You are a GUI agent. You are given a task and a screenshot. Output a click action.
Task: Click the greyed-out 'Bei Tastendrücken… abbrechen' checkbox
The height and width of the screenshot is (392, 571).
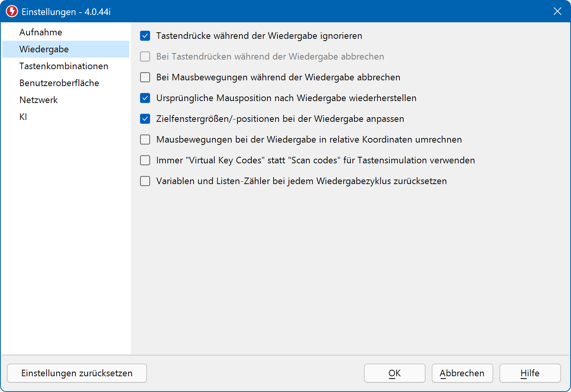click(145, 56)
